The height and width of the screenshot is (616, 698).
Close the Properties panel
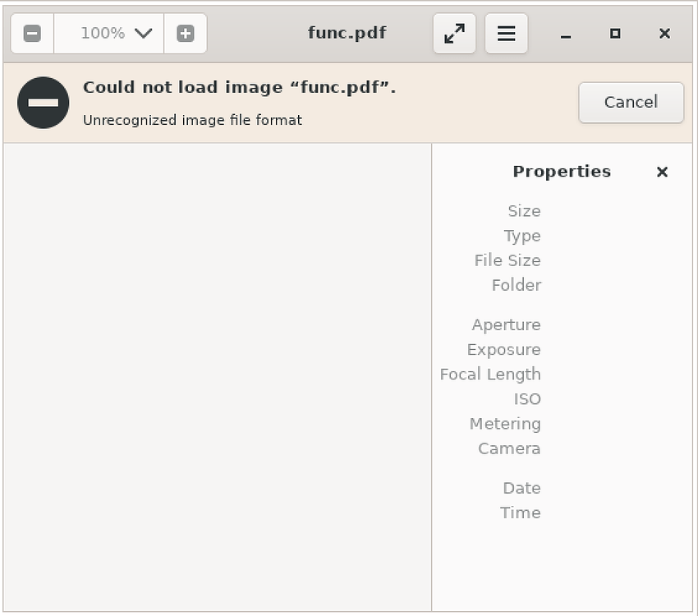[x=662, y=172]
